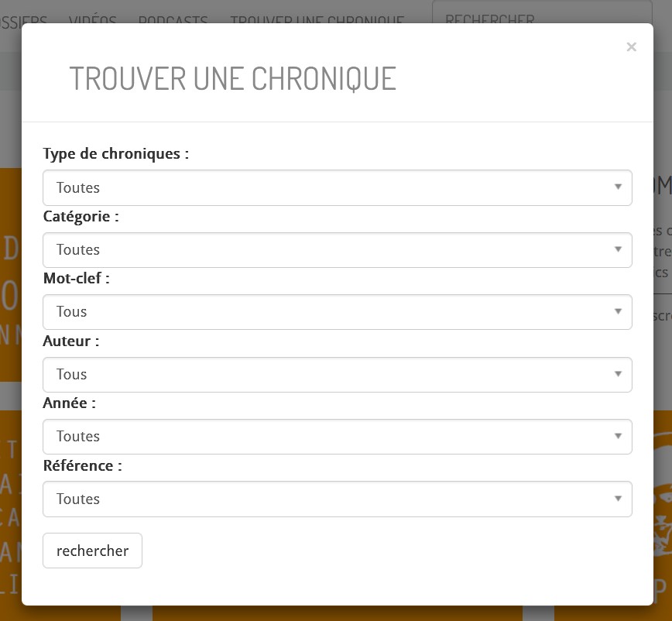The width and height of the screenshot is (672, 621).
Task: Open the Catégorie dropdown
Action: pos(337,250)
